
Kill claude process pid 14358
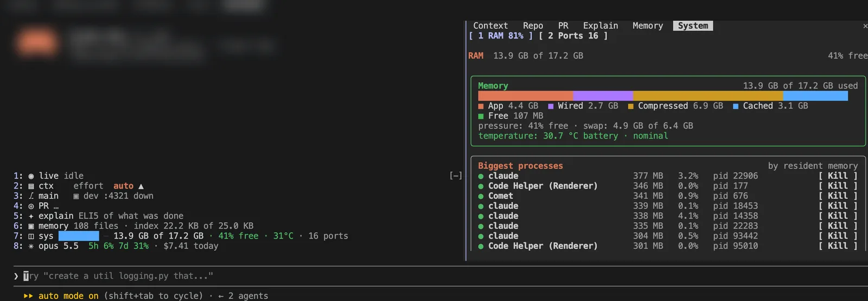pyautogui.click(x=838, y=216)
